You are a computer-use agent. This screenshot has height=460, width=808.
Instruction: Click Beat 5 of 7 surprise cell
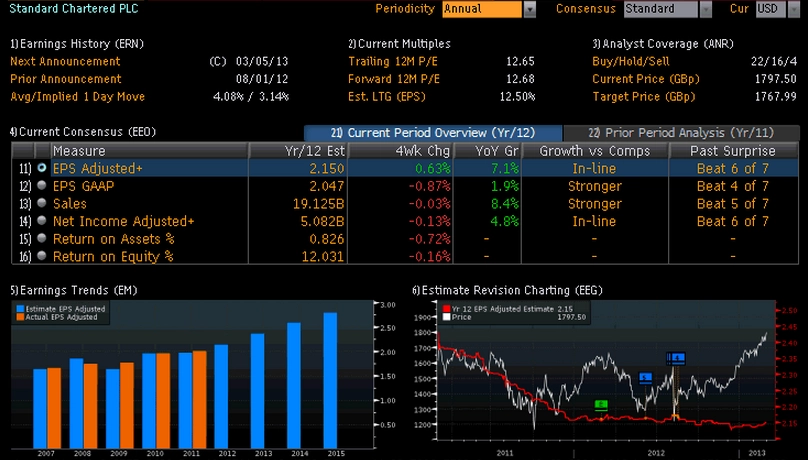pos(733,203)
